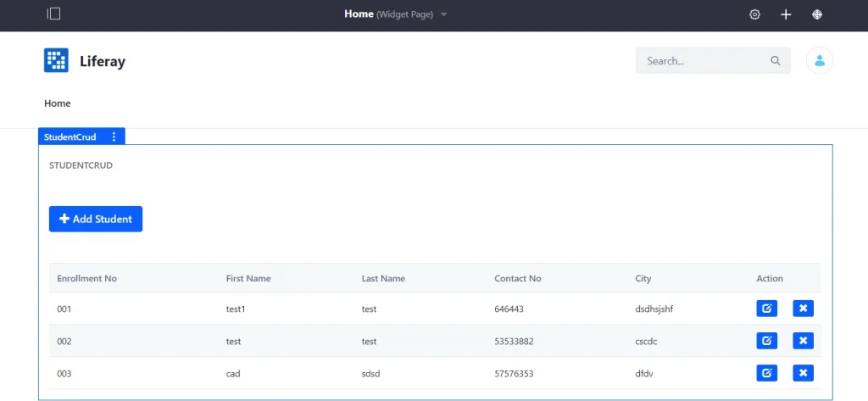The height and width of the screenshot is (401, 868).
Task: Edit student 002 record
Action: coord(766,341)
